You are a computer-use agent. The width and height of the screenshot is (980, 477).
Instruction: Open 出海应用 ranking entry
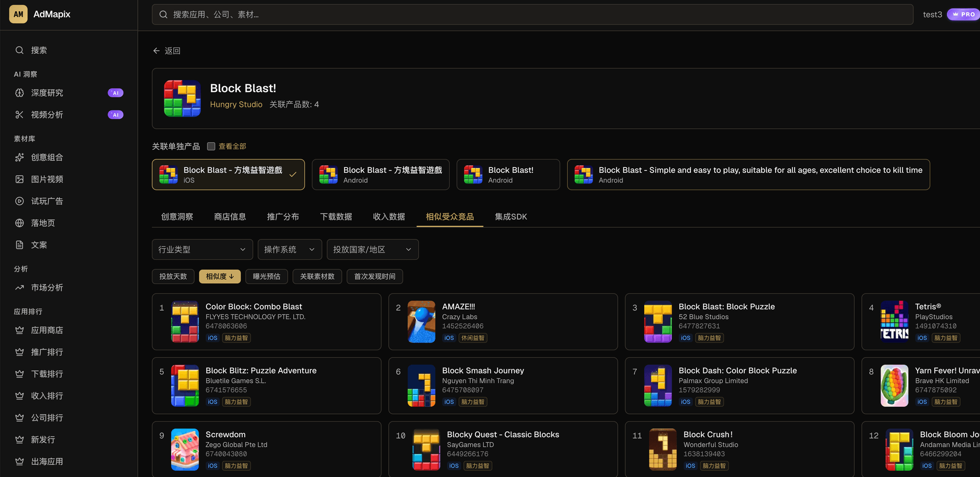(69, 461)
